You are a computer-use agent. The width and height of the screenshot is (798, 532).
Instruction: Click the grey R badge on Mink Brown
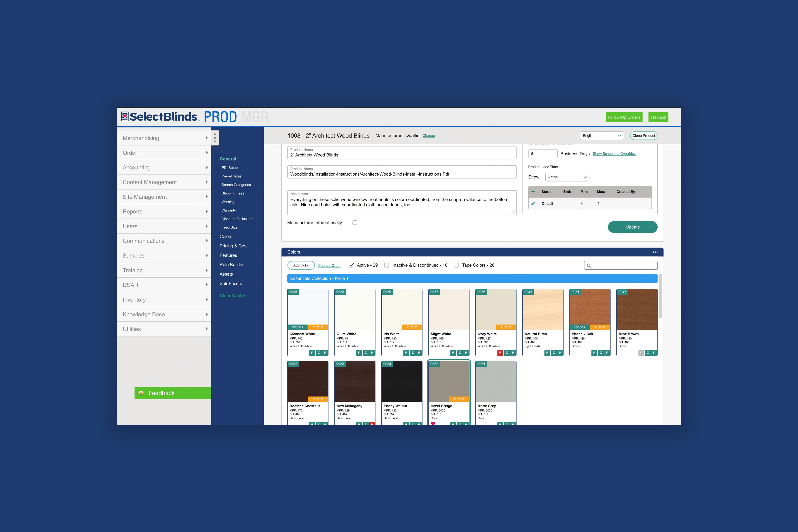point(641,353)
